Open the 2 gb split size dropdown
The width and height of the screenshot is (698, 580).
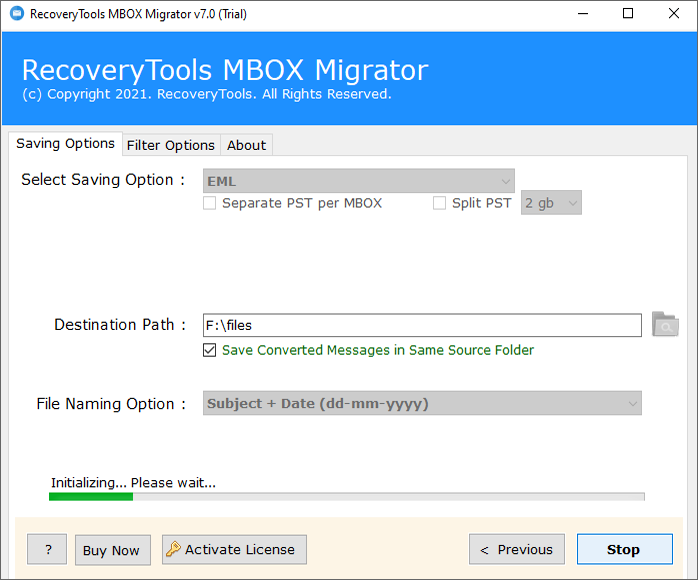(551, 203)
